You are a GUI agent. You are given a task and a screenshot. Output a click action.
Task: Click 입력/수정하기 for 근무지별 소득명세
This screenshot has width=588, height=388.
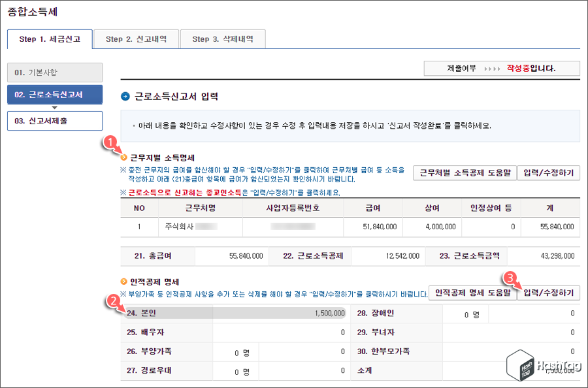coord(549,172)
